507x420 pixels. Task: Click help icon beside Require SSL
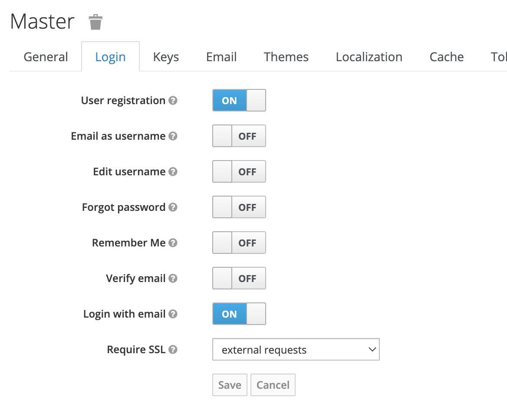pyautogui.click(x=173, y=350)
